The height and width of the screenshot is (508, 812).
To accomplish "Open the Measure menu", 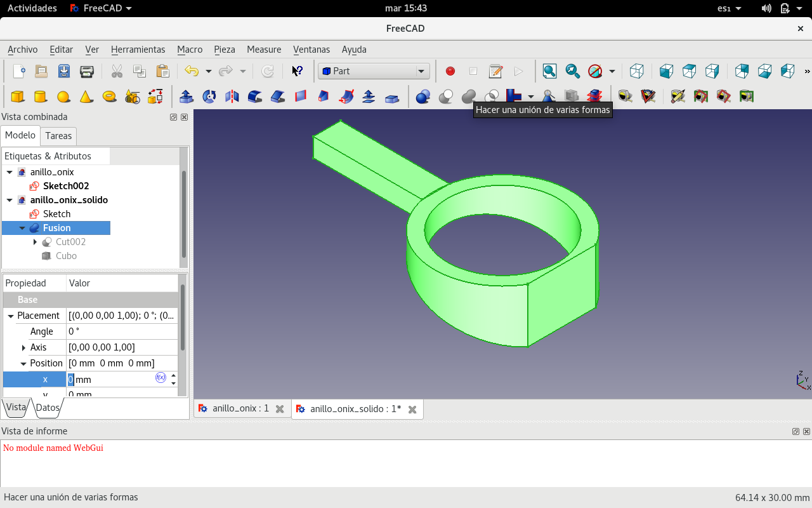I will point(264,50).
